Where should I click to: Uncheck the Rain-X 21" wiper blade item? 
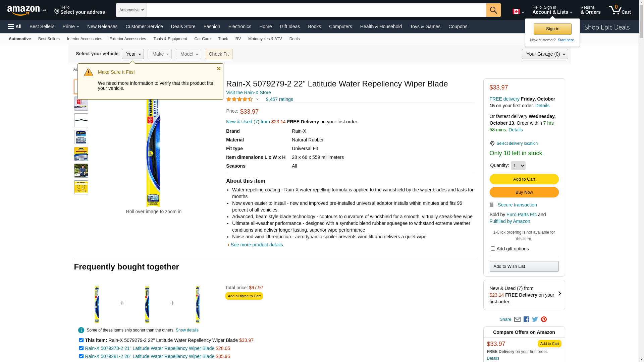coord(81,348)
